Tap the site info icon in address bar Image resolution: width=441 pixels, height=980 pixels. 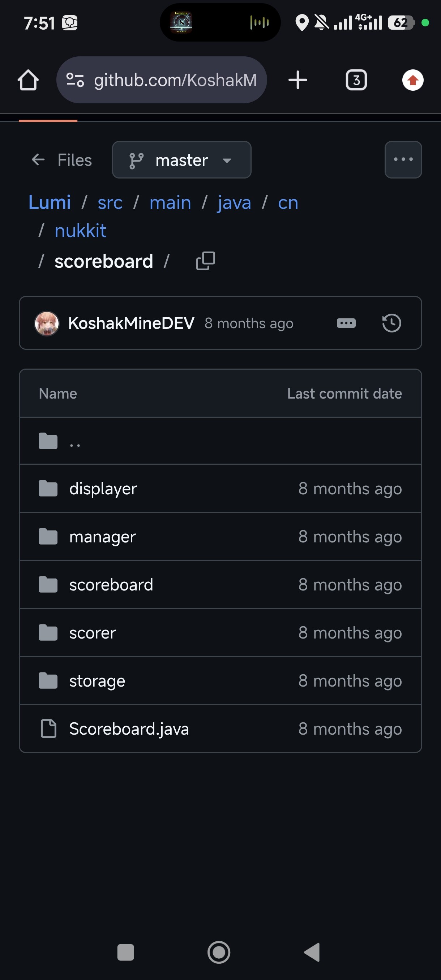[x=75, y=80]
